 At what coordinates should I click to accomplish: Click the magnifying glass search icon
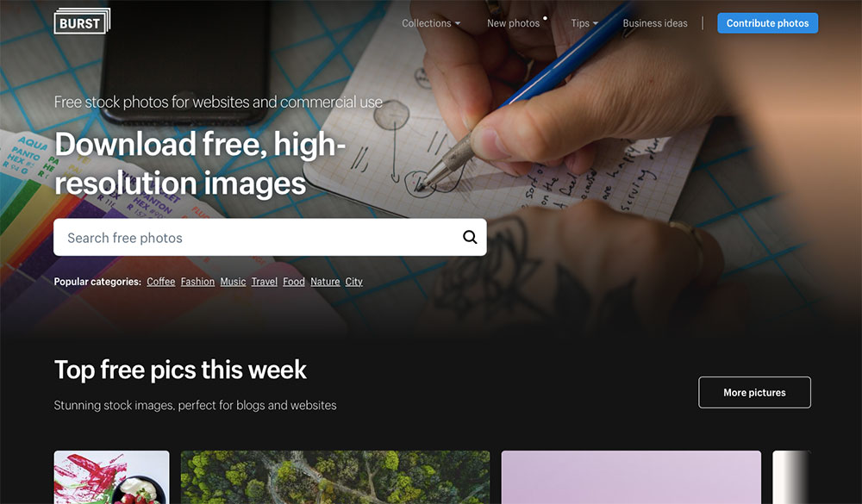[x=470, y=237]
